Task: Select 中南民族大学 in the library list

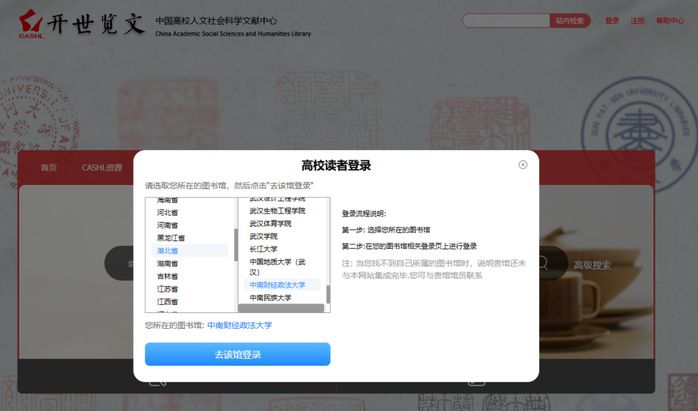Action: pyautogui.click(x=271, y=298)
